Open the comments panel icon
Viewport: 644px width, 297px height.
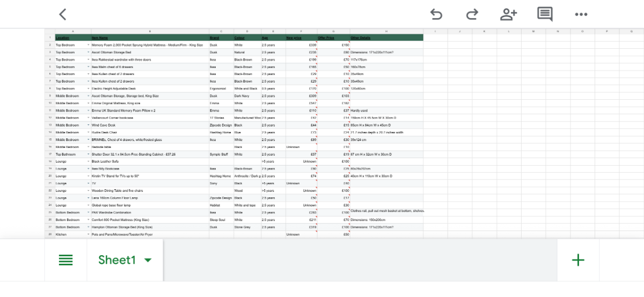tap(545, 14)
